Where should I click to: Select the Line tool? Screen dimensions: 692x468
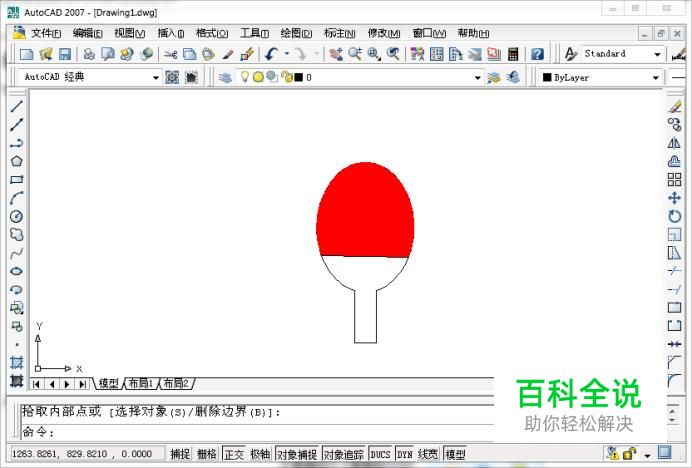click(17, 106)
